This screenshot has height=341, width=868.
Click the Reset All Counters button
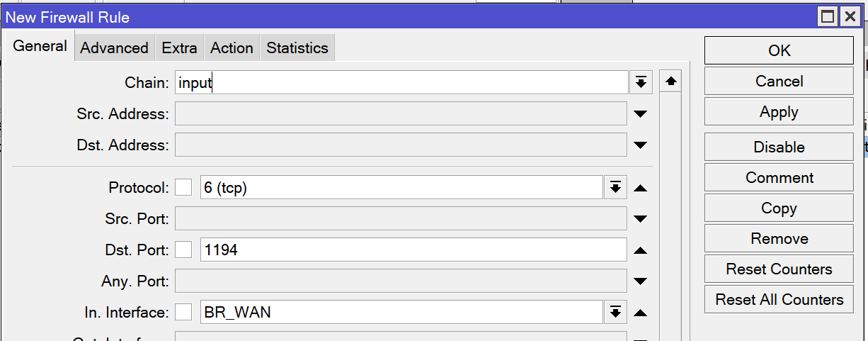[x=779, y=300]
